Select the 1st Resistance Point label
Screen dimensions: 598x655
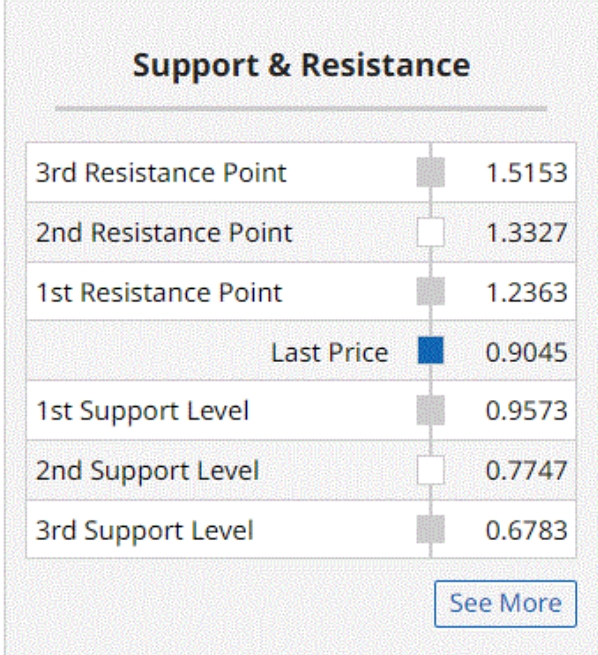159,292
